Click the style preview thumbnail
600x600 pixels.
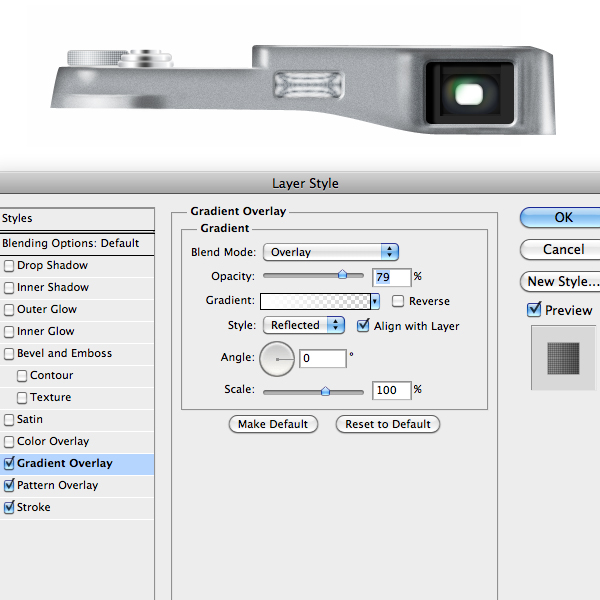563,358
